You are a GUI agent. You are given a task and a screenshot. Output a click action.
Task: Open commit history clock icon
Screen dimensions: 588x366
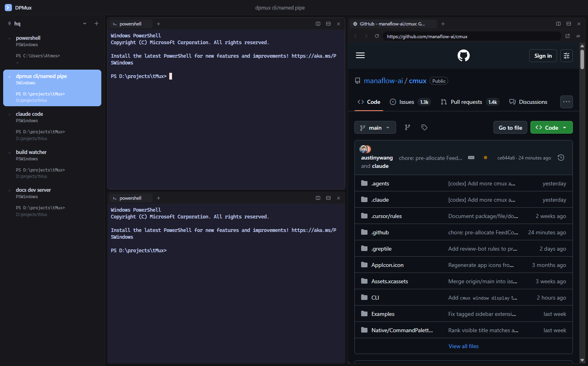561,158
